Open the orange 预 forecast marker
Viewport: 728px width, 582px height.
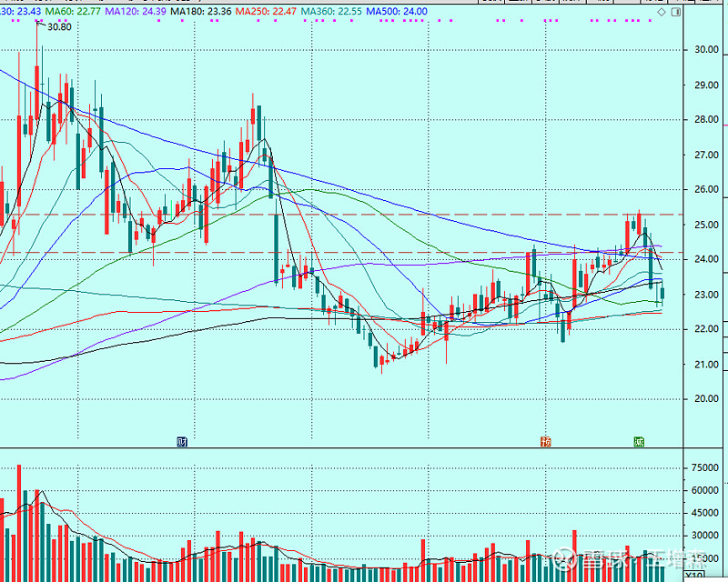(x=545, y=441)
